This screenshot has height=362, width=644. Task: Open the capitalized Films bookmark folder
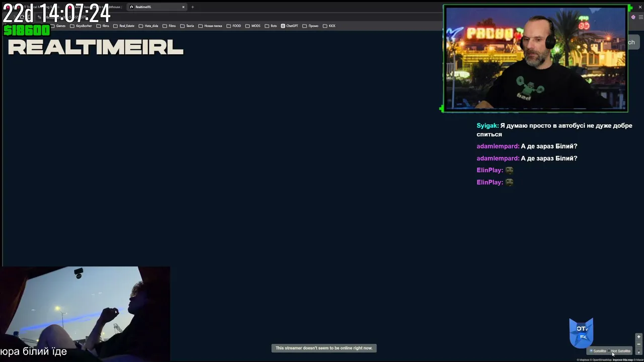click(169, 26)
